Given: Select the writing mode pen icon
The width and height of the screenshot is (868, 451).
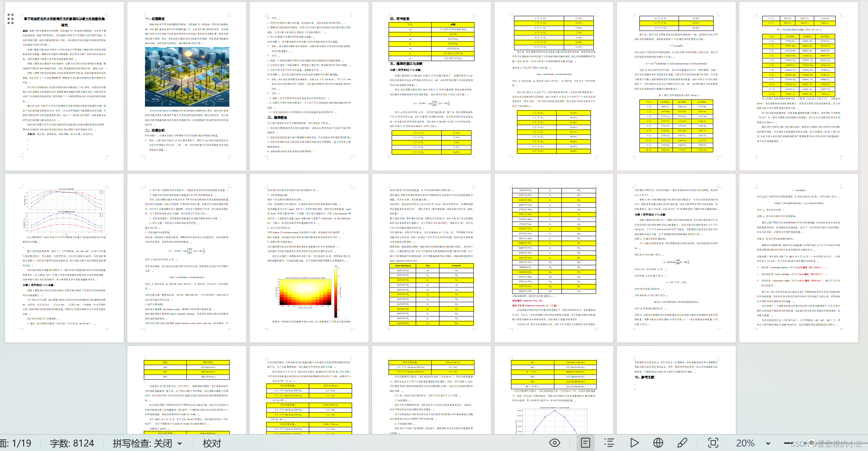Looking at the screenshot, I should tap(682, 443).
